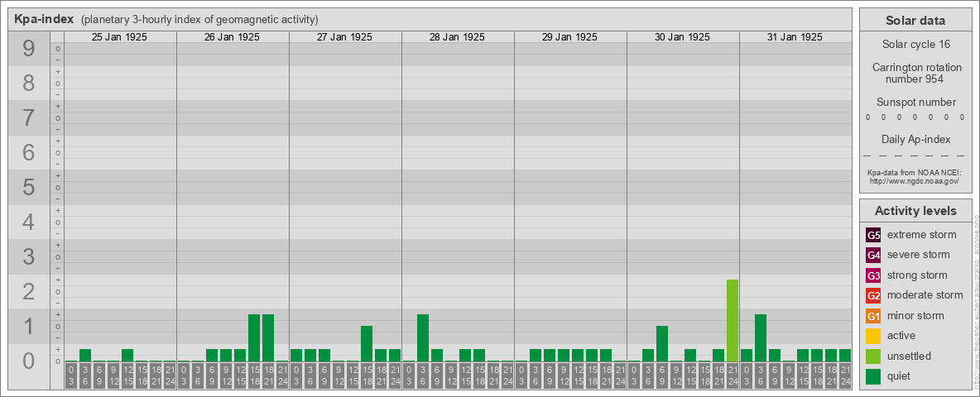
Task: Click the 'Kpa-index' title
Action: [45, 19]
